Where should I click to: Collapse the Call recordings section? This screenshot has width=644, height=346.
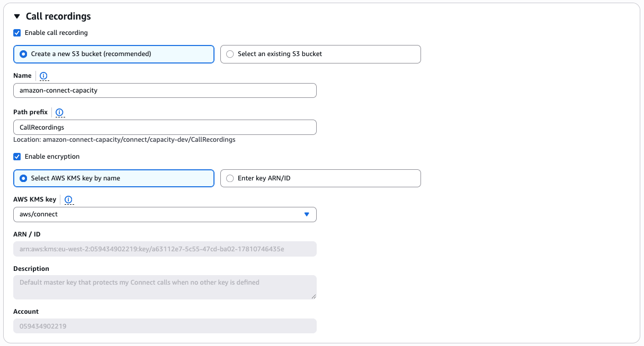tap(17, 16)
